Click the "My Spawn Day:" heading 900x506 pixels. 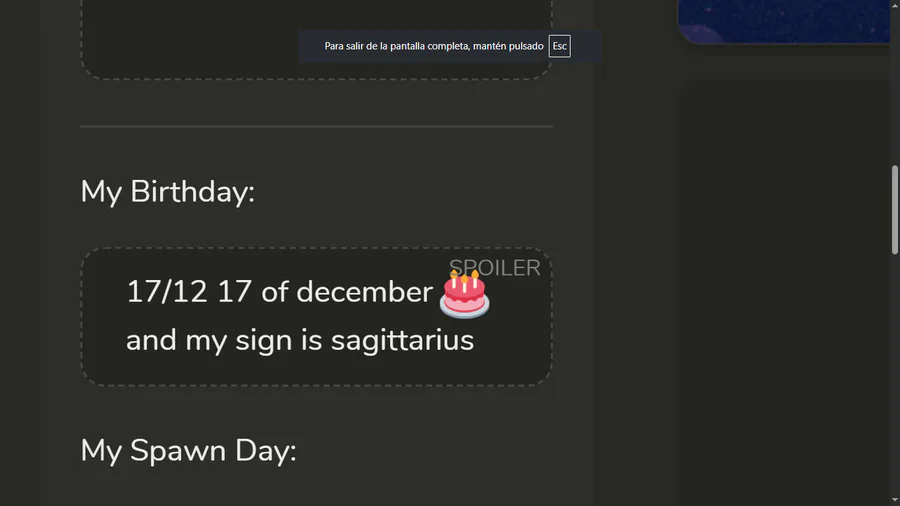click(x=188, y=450)
